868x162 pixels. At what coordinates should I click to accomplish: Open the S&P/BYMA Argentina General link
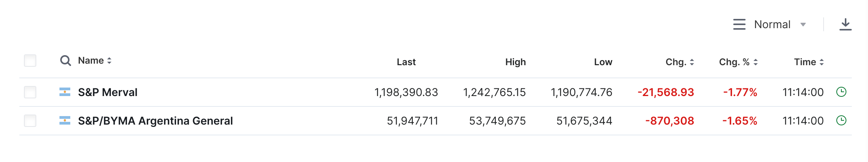(155, 121)
